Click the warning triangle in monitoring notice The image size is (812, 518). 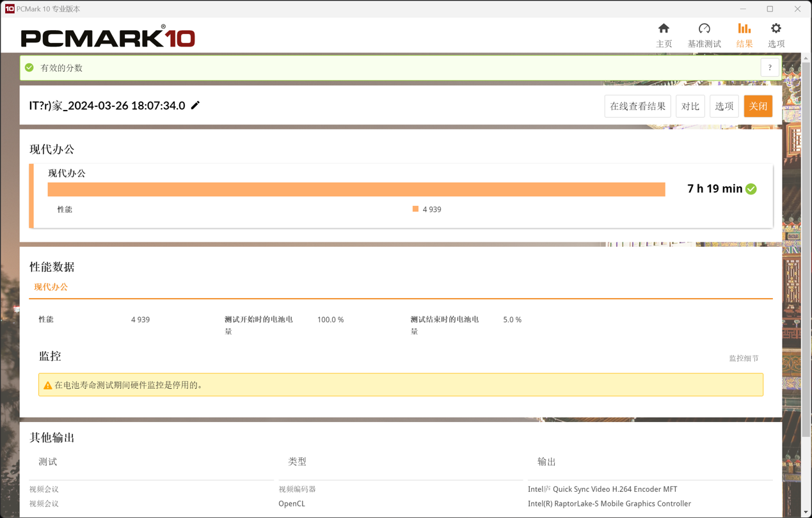coord(47,386)
